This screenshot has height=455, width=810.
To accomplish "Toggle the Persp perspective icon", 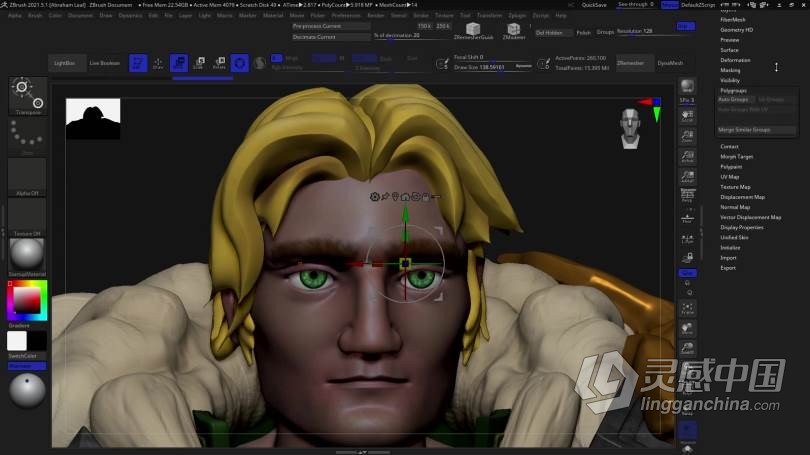I will tap(688, 196).
